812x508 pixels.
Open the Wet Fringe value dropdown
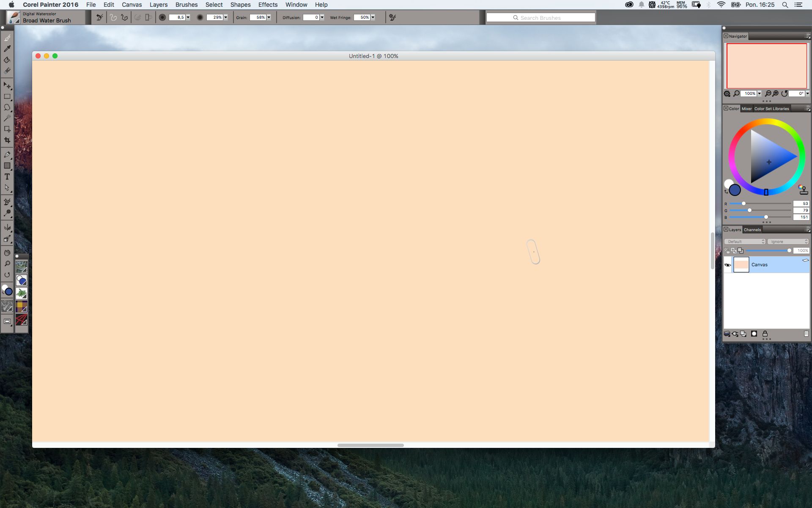click(373, 17)
